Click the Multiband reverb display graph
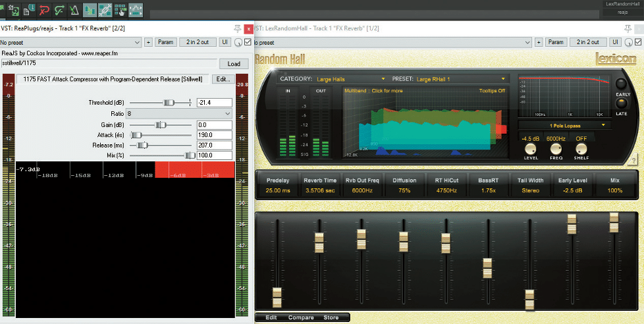The height and width of the screenshot is (324, 644). pyautogui.click(x=425, y=122)
